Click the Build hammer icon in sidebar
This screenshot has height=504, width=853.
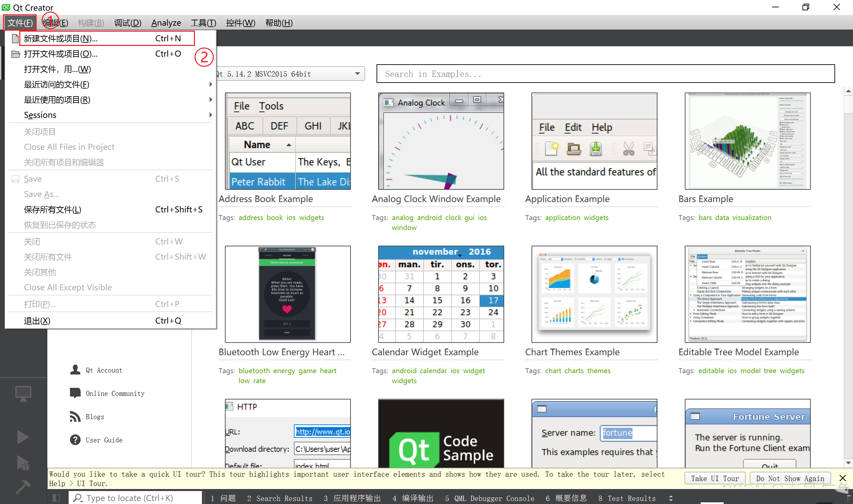(x=23, y=486)
